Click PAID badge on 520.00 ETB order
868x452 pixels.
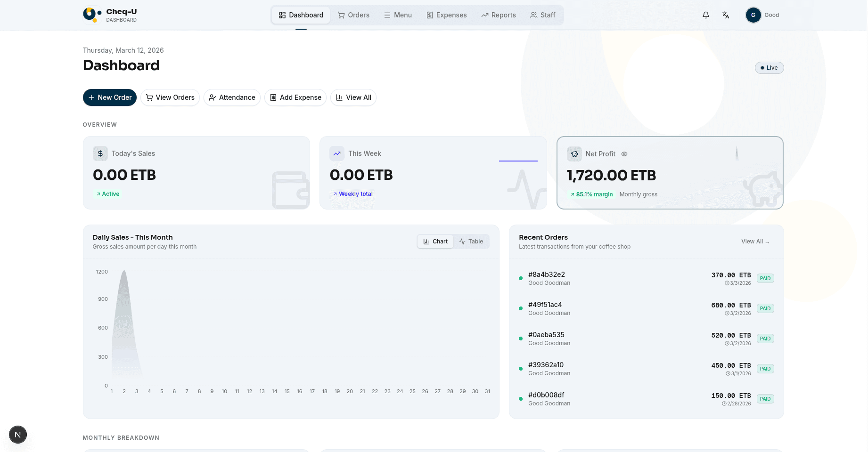(x=765, y=339)
